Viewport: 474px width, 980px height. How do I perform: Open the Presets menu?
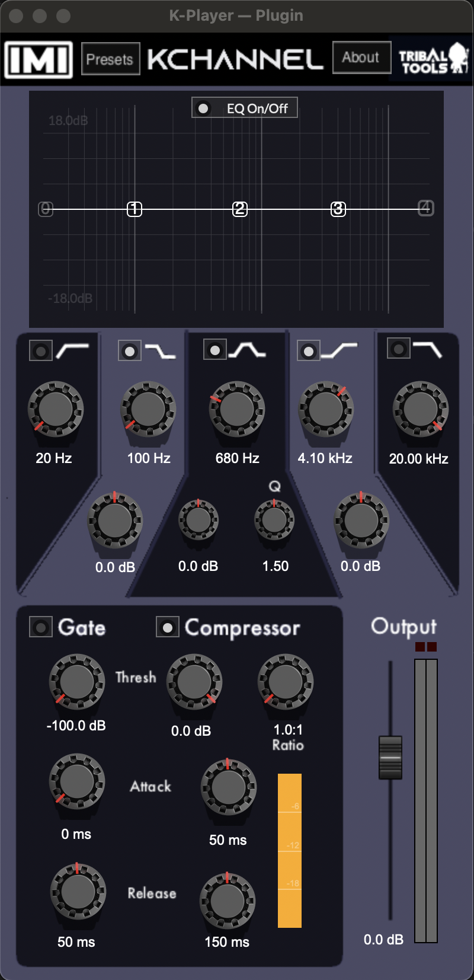[x=110, y=59]
